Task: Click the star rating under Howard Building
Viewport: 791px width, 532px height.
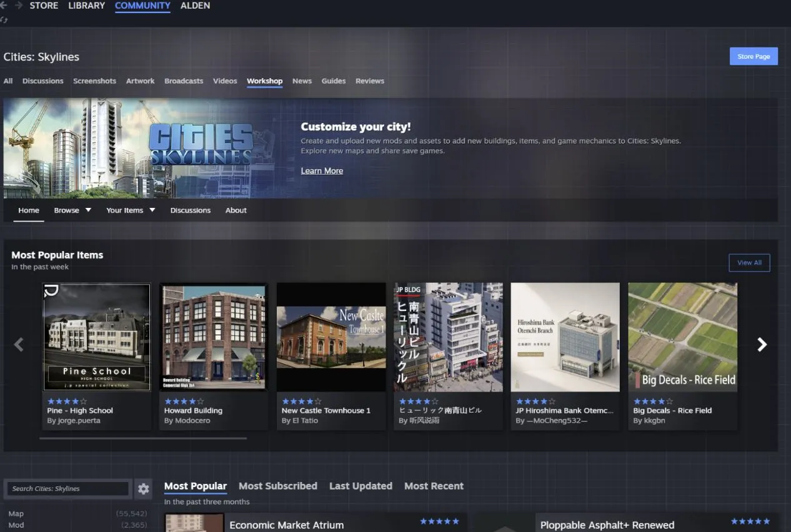Action: [184, 401]
